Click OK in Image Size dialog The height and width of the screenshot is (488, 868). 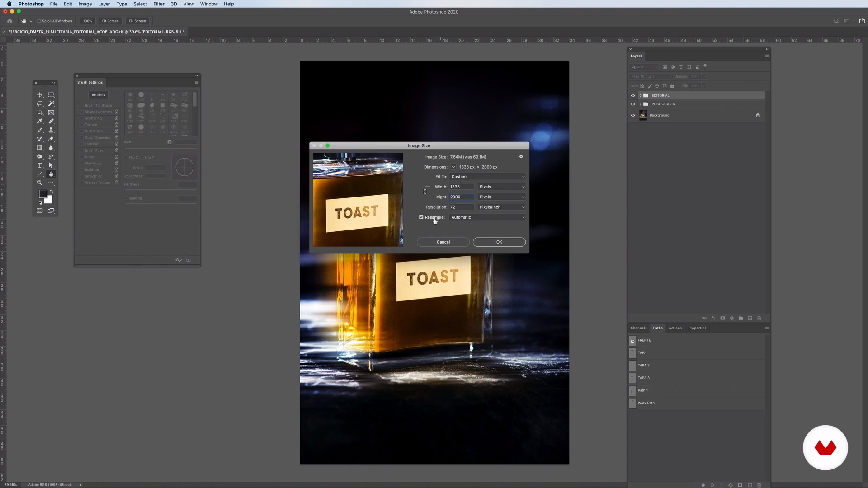click(499, 242)
